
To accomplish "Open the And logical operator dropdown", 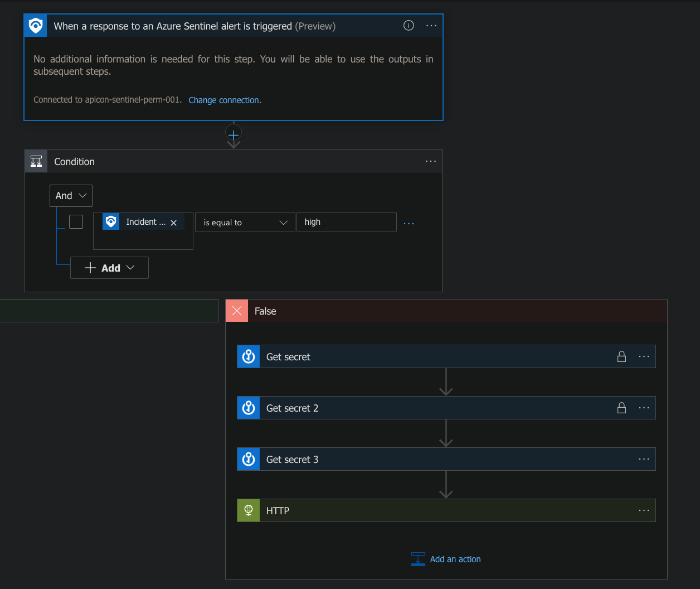I will click(x=71, y=196).
